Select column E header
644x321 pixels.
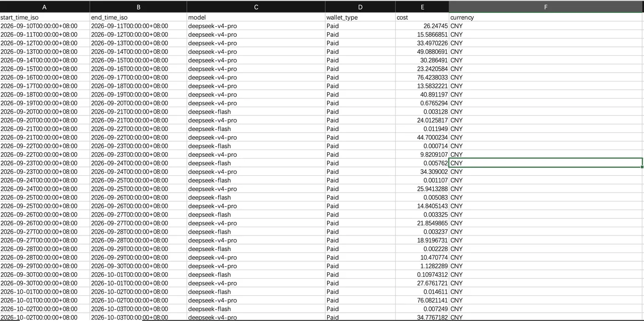pyautogui.click(x=422, y=7)
